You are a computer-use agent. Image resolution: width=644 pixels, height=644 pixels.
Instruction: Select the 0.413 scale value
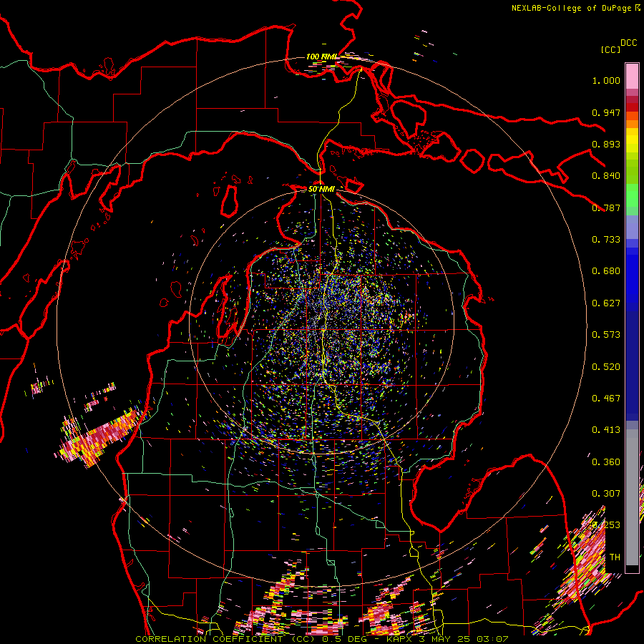click(x=606, y=430)
